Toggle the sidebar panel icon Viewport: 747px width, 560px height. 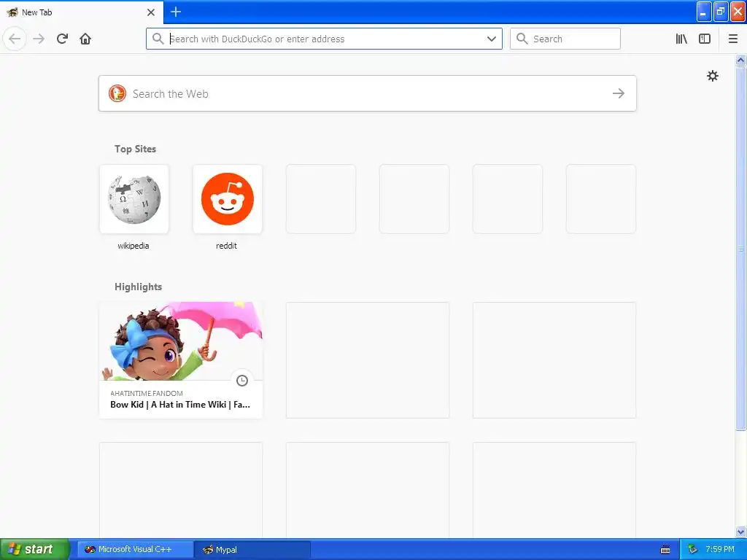(705, 39)
